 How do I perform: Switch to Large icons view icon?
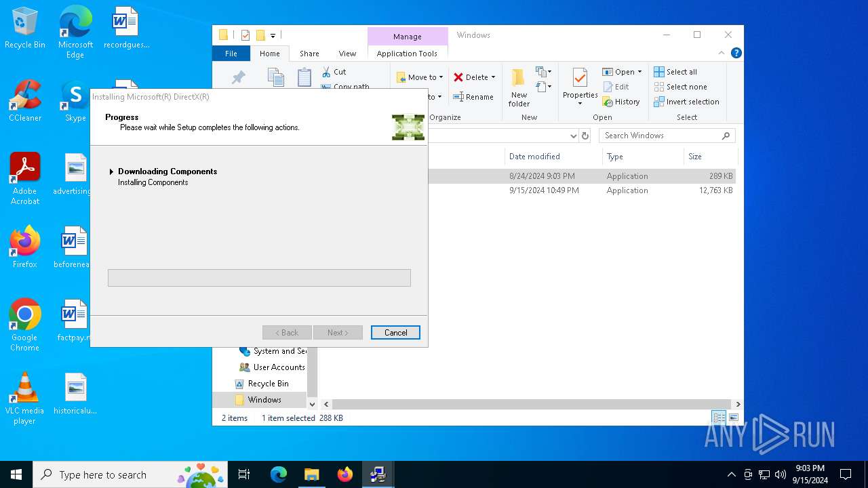coord(733,418)
